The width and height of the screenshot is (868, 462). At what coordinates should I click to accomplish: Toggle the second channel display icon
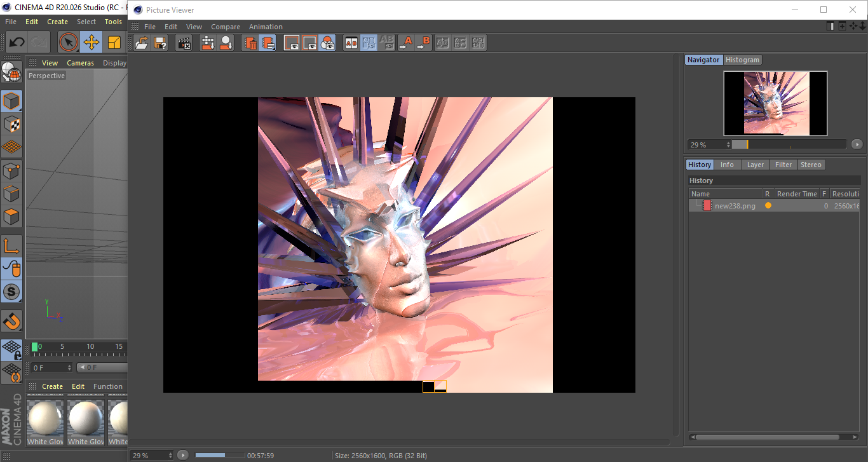click(309, 43)
